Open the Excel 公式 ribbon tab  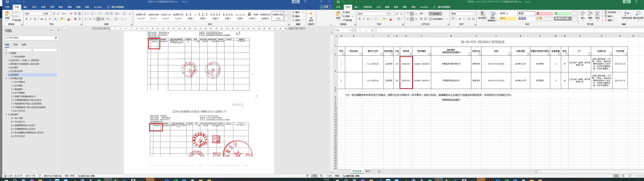[x=378, y=7]
